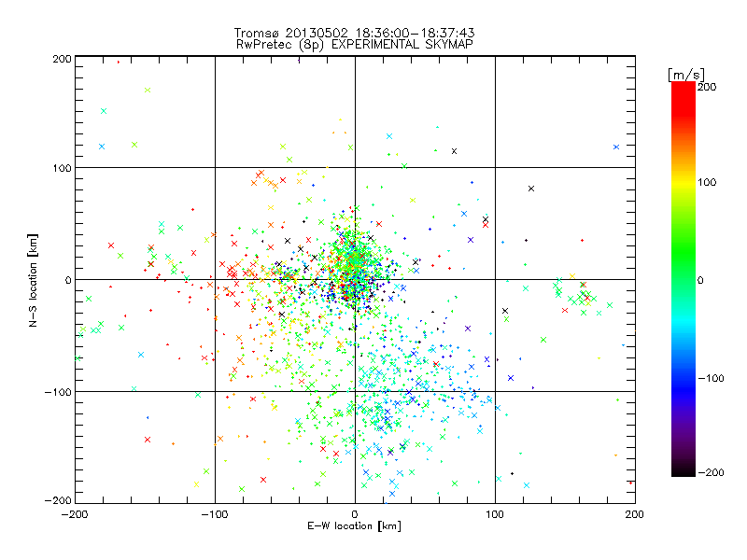Click the isolated black cross near 125 km east, 80 km north

point(531,189)
